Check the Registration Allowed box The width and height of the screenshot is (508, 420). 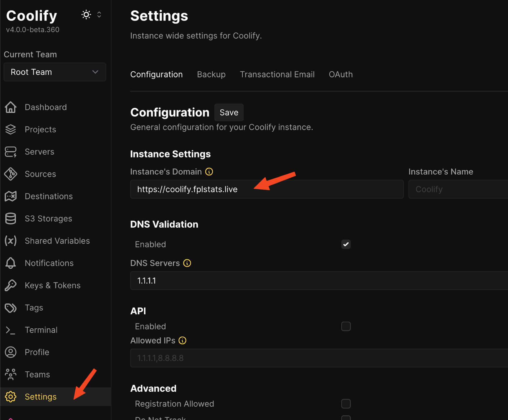(x=346, y=404)
